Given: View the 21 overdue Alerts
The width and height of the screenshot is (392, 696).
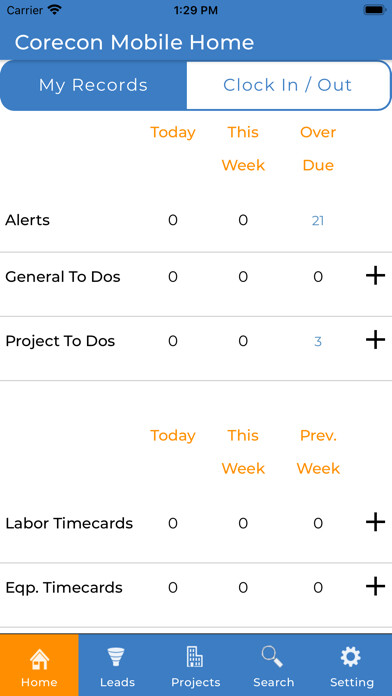Looking at the screenshot, I should [x=318, y=221].
